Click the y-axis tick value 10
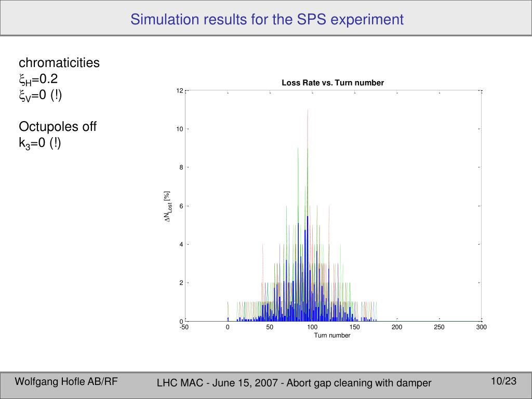The image size is (532, 399). click(x=179, y=129)
